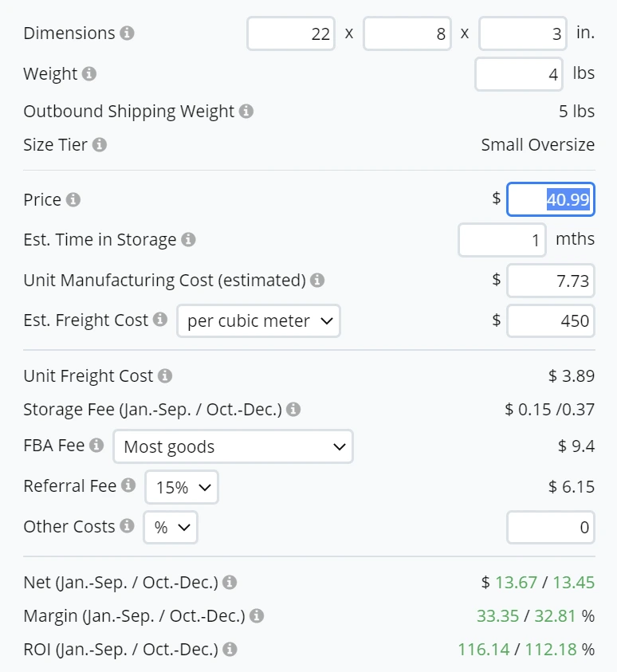Click the Weight info icon
The height and width of the screenshot is (672, 617).
[x=88, y=73]
